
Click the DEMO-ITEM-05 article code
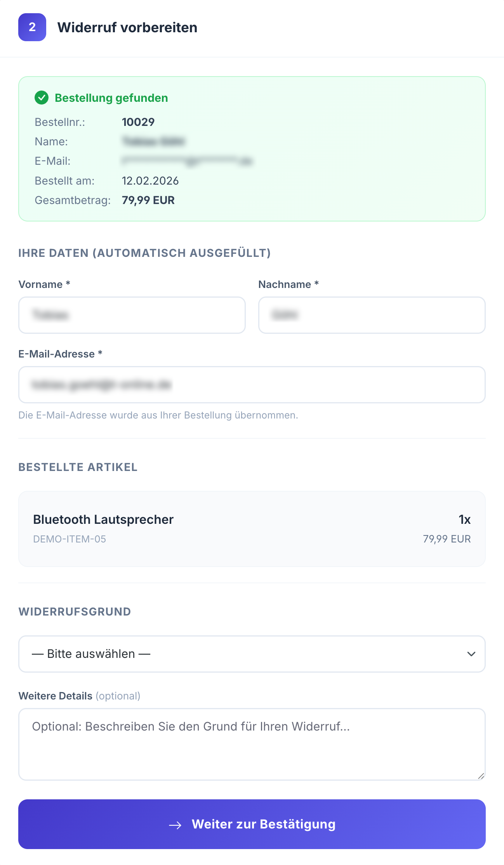(70, 539)
